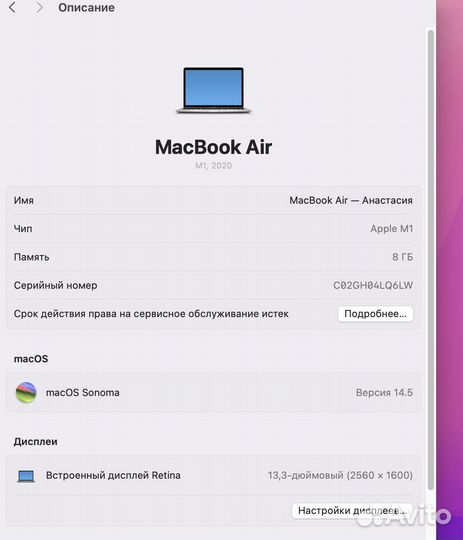Open the Подробнее… service coverage button

(375, 314)
